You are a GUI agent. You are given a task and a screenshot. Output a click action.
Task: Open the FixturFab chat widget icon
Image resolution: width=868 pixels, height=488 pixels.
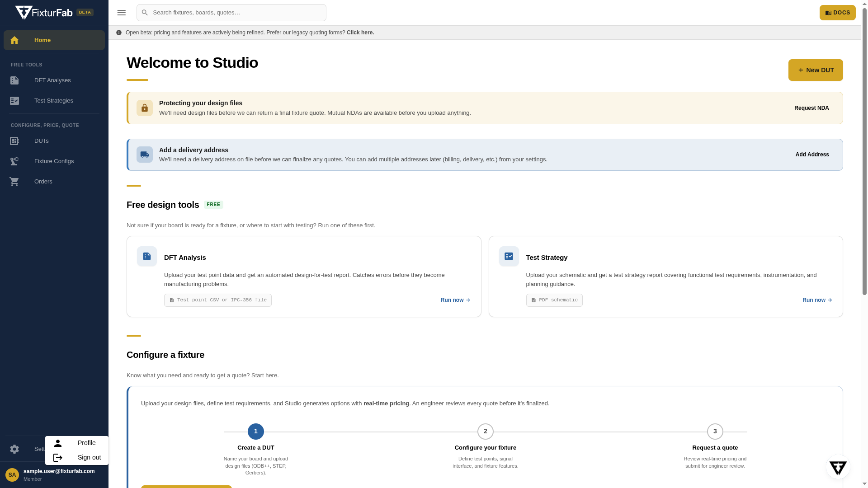(x=838, y=467)
